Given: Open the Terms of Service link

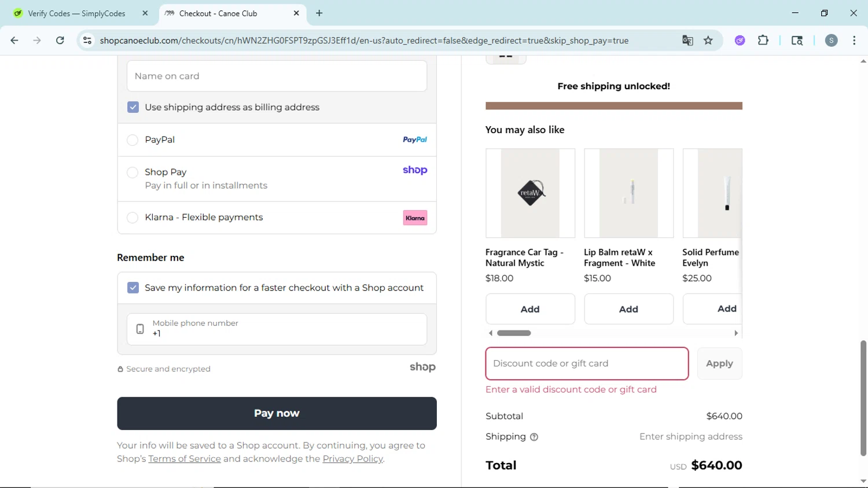Looking at the screenshot, I should (185, 458).
